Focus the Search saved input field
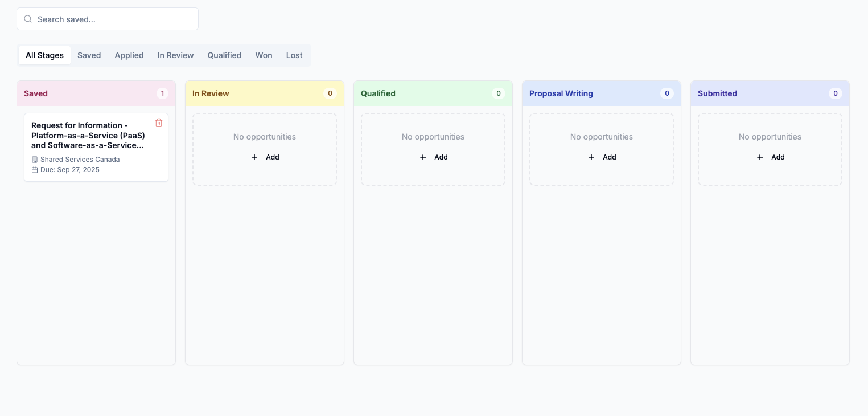The width and height of the screenshot is (868, 416). [108, 19]
